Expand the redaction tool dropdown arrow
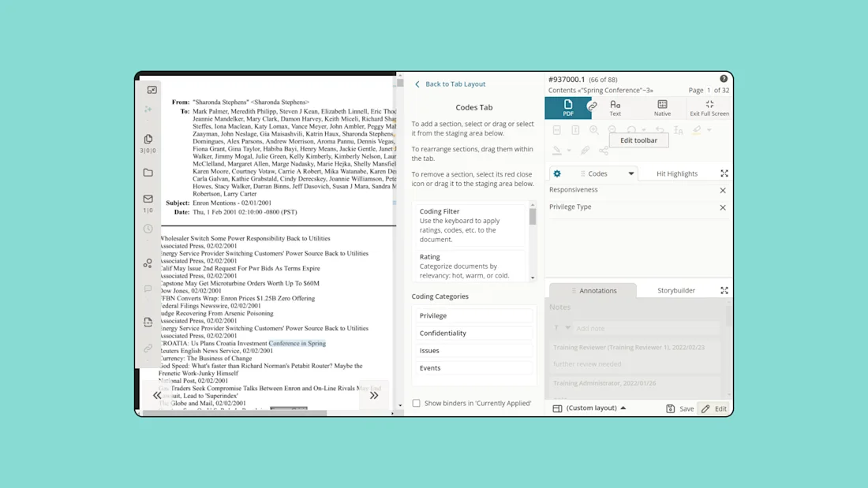 (569, 151)
